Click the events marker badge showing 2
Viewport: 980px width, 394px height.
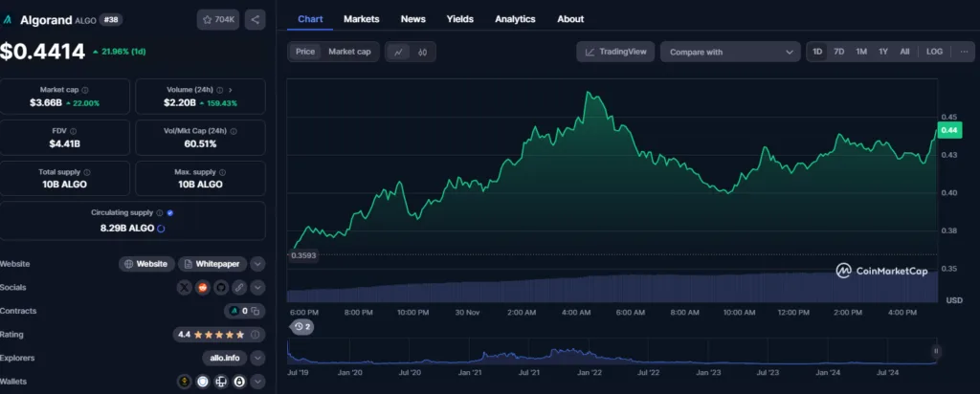pos(301,326)
